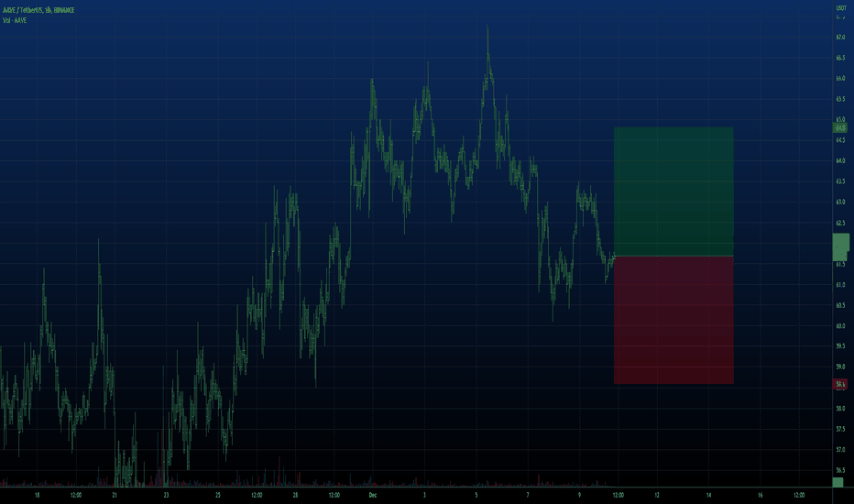The height and width of the screenshot is (504, 854).
Task: Click the Dec label on the time axis
Action: coord(373,495)
